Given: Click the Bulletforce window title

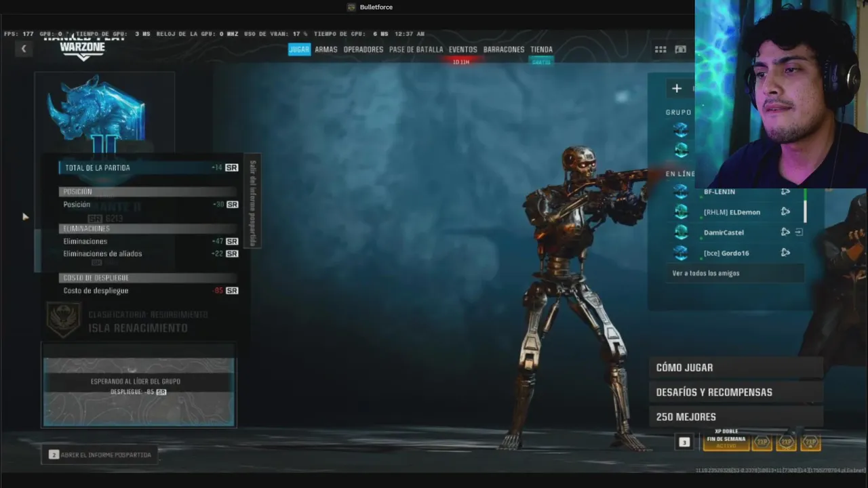Looking at the screenshot, I should [x=376, y=7].
